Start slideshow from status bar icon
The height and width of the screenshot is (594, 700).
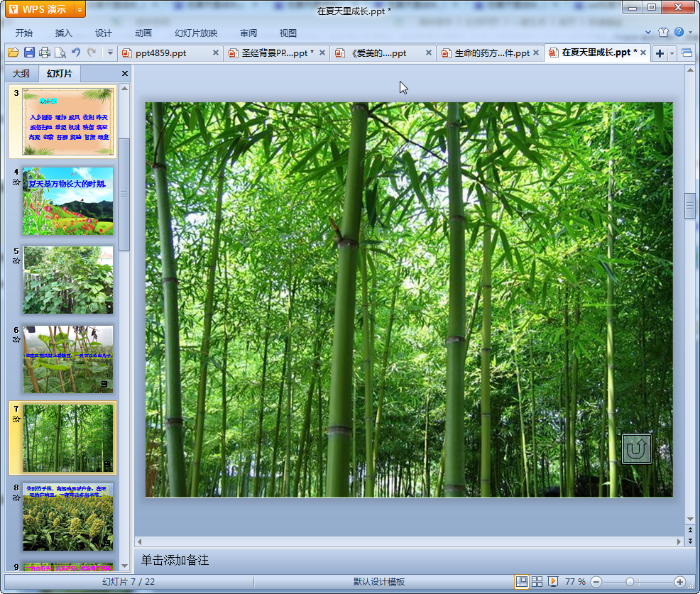[x=553, y=582]
